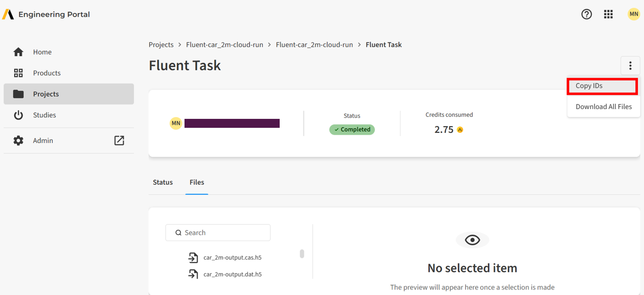644x295 pixels.
Task: Click the MN user avatar in the header
Action: [633, 14]
